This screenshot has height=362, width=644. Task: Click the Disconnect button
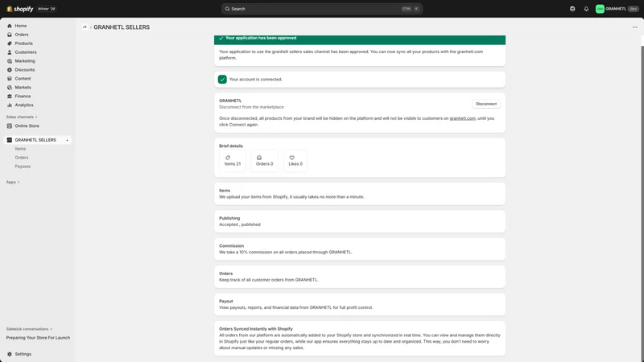click(486, 104)
